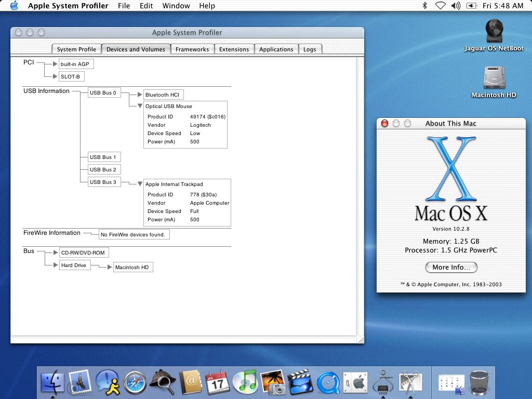
Task: Expand the Bluetooth HCI disclosure triangle
Action: pos(139,95)
